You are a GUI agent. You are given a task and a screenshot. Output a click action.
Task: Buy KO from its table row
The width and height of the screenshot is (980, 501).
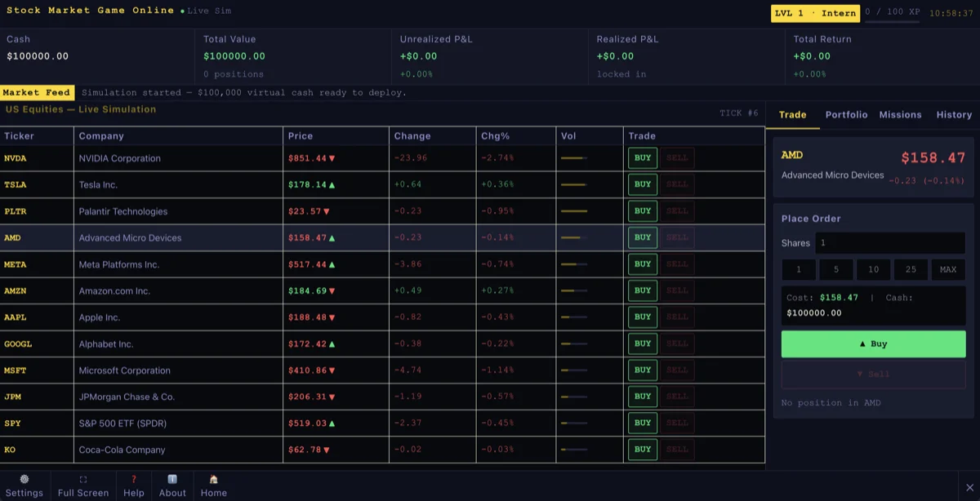tap(643, 449)
